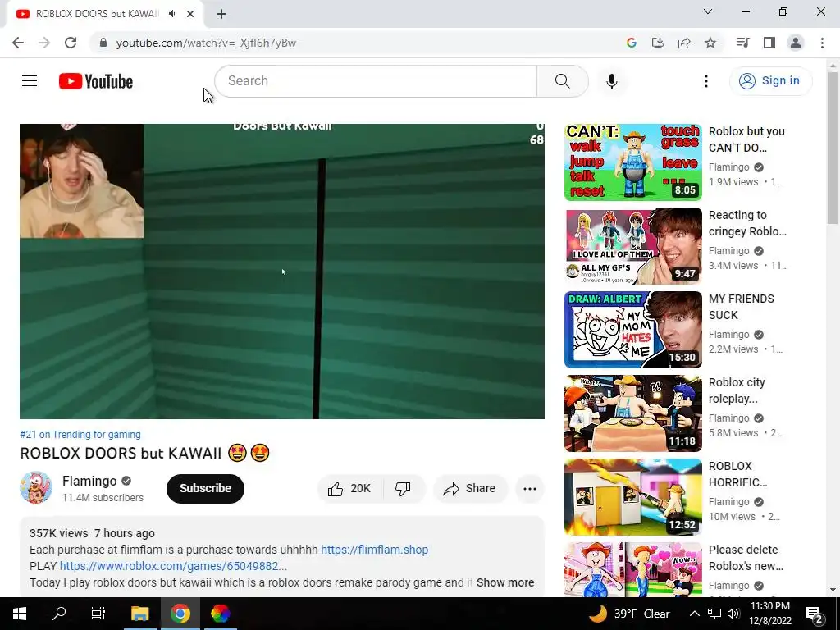Open Task View on taskbar

point(98,614)
